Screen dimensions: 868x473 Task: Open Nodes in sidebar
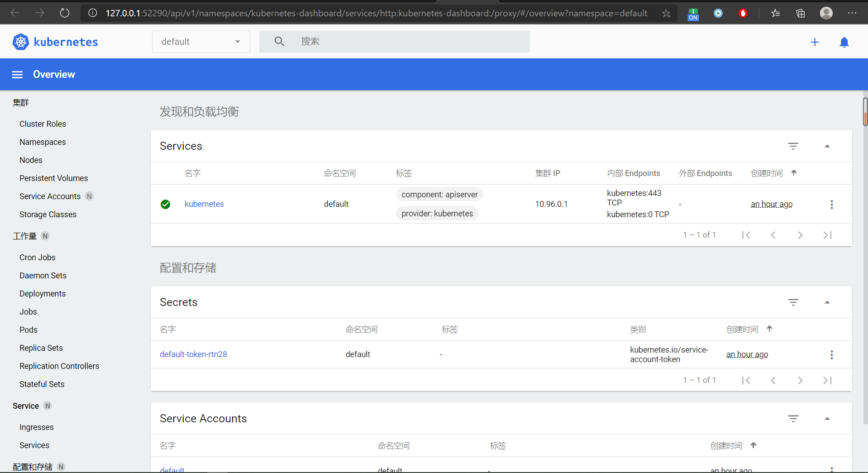pos(31,160)
